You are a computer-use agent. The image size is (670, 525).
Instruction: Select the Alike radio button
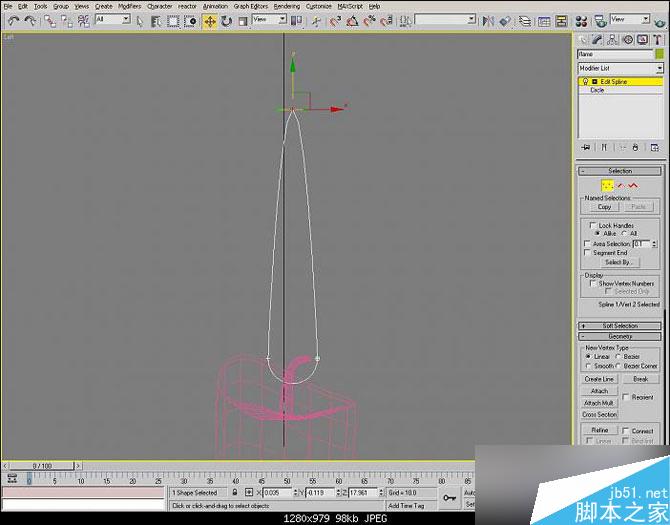(597, 233)
